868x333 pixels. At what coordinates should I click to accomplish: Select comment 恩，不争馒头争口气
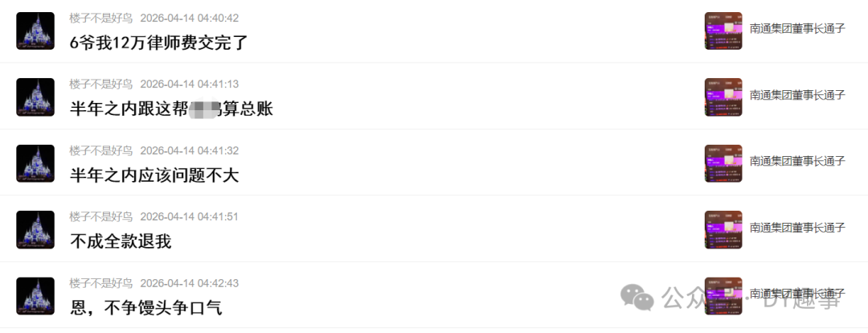[146, 307]
